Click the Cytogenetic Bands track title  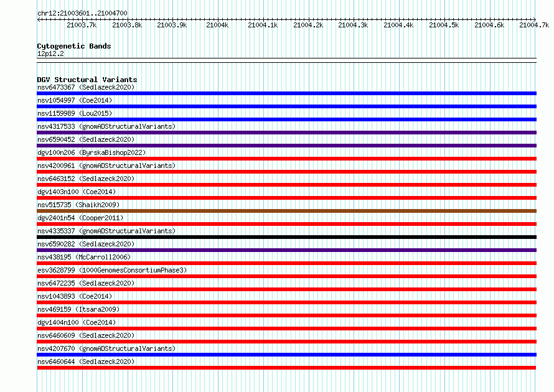point(74,46)
